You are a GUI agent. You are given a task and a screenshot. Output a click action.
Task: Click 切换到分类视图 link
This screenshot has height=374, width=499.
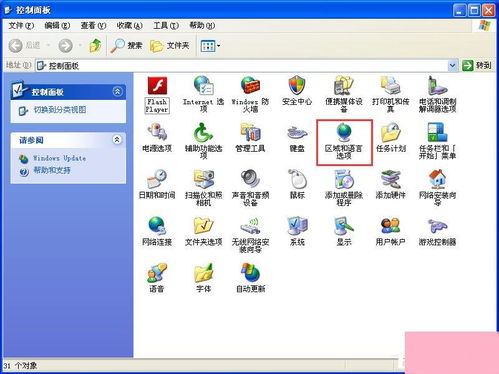pyautogui.click(x=60, y=110)
